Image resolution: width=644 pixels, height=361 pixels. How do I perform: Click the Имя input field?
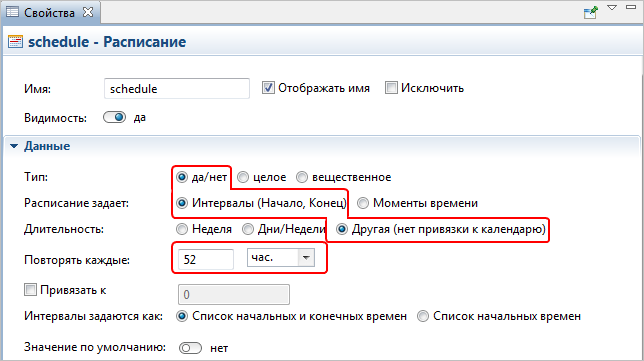pyautogui.click(x=177, y=88)
